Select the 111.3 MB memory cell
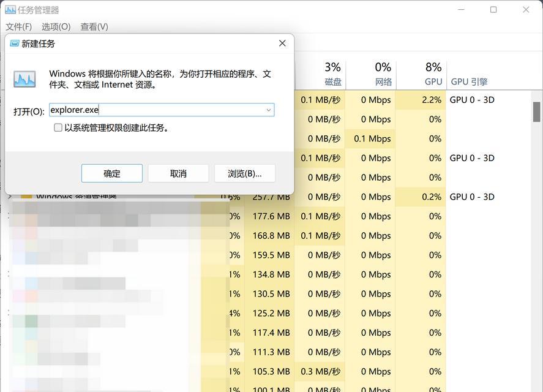Viewport: 543px width, 392px height. coord(269,352)
